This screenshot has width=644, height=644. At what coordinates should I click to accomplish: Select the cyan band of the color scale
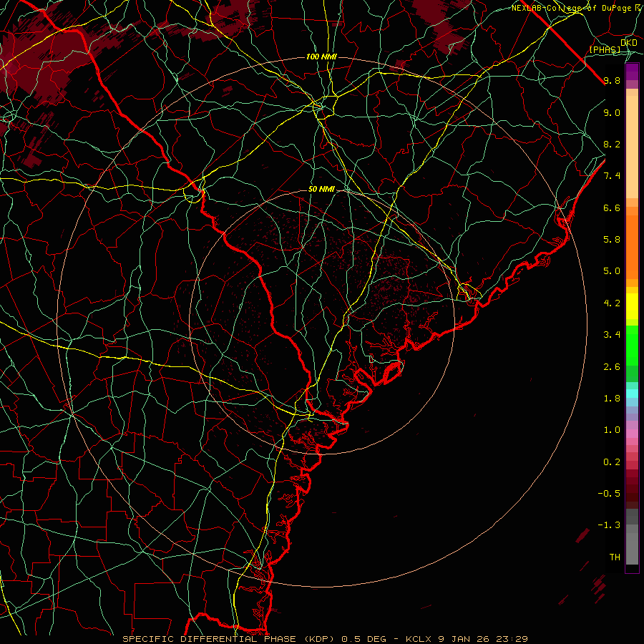[632, 394]
